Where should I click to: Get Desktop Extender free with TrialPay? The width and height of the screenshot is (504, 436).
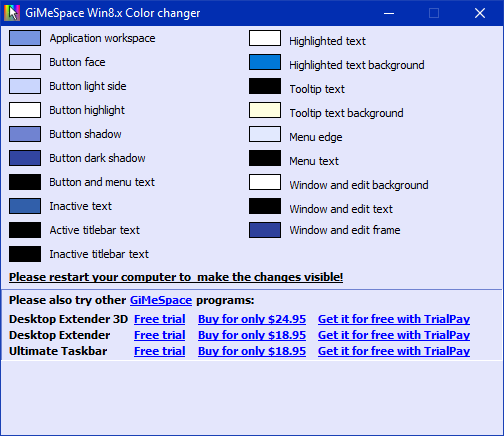point(394,335)
